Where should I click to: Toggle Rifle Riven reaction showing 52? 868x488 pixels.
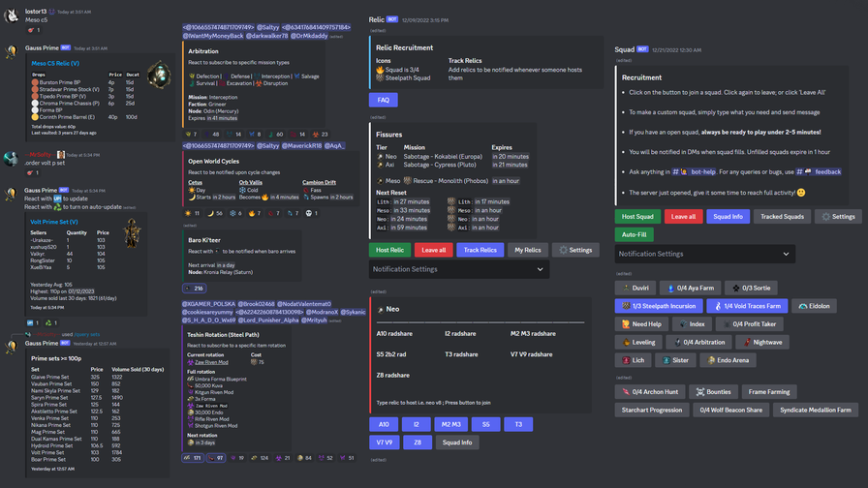tap(326, 458)
